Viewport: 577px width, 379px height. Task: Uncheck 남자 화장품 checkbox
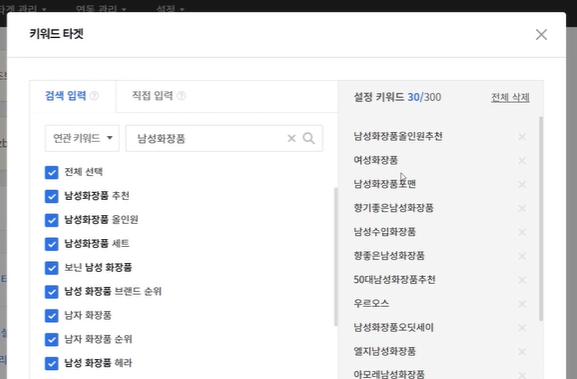(x=52, y=316)
